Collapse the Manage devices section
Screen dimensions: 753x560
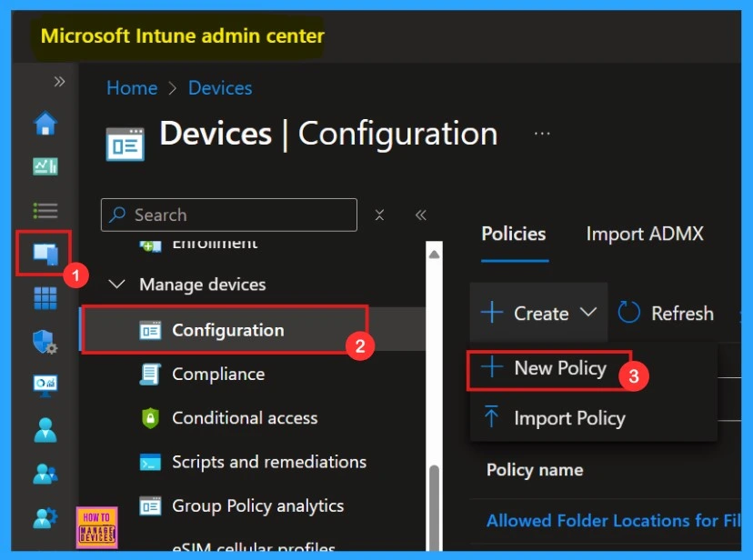(117, 284)
